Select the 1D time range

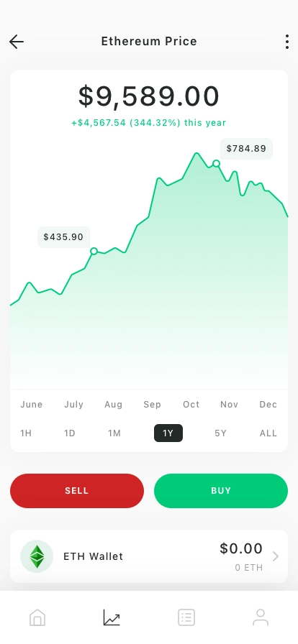70,433
